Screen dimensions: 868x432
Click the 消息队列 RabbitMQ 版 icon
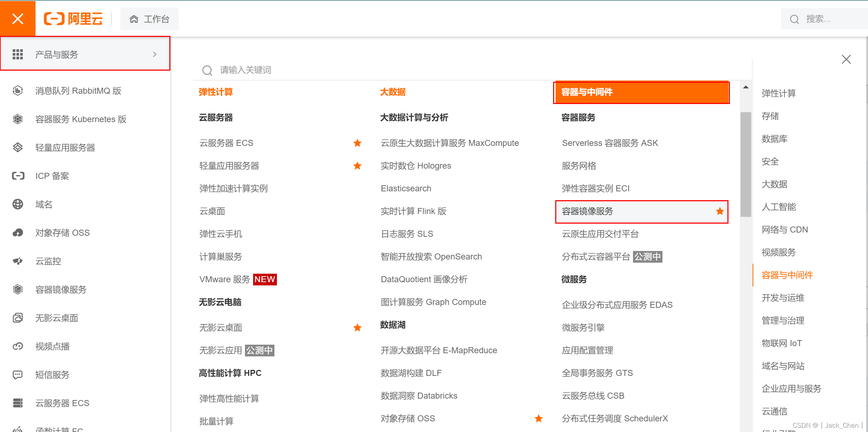tap(18, 91)
